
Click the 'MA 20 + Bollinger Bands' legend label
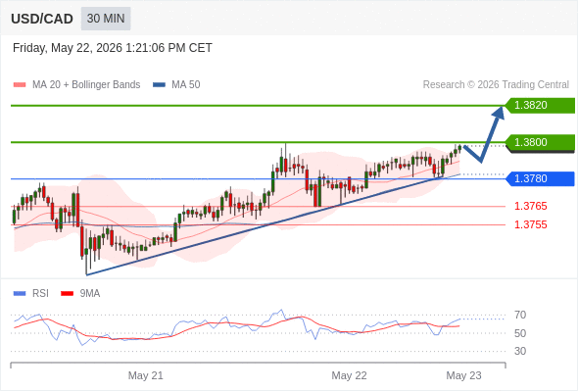pyautogui.click(x=86, y=85)
